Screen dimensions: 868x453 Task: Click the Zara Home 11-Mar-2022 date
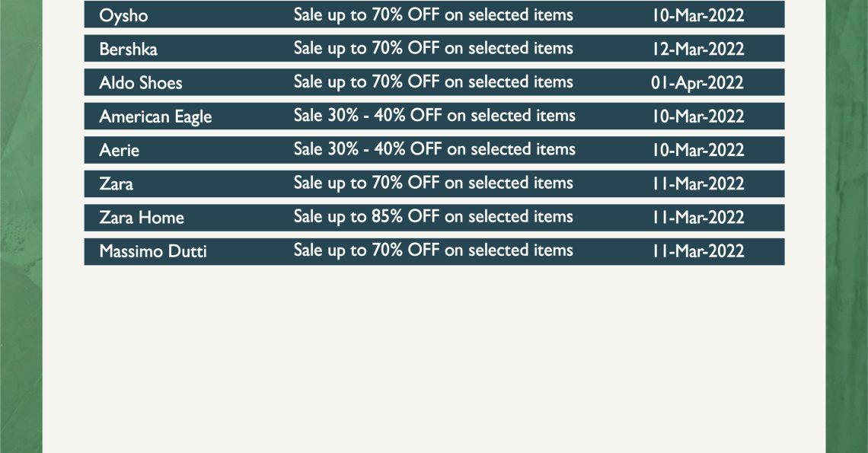697,217
